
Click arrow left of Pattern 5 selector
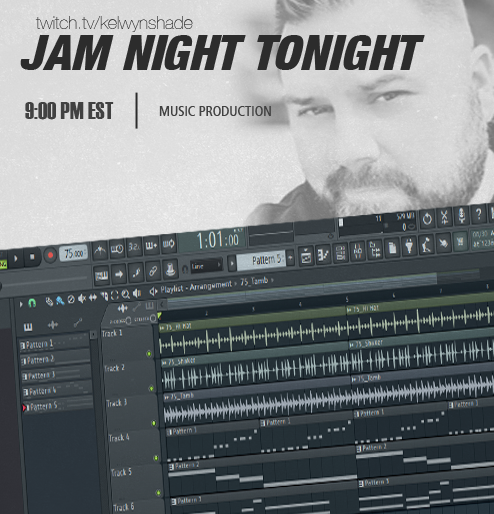pos(232,263)
